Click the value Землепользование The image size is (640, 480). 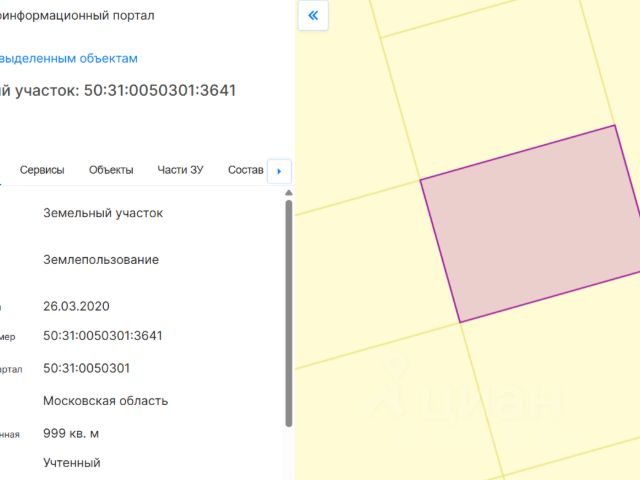tap(101, 260)
